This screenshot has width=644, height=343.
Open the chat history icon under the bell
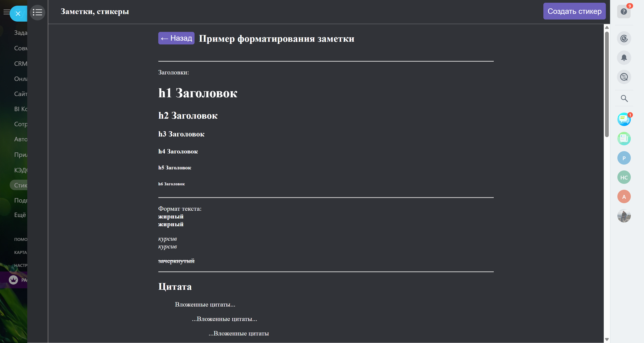tap(624, 77)
